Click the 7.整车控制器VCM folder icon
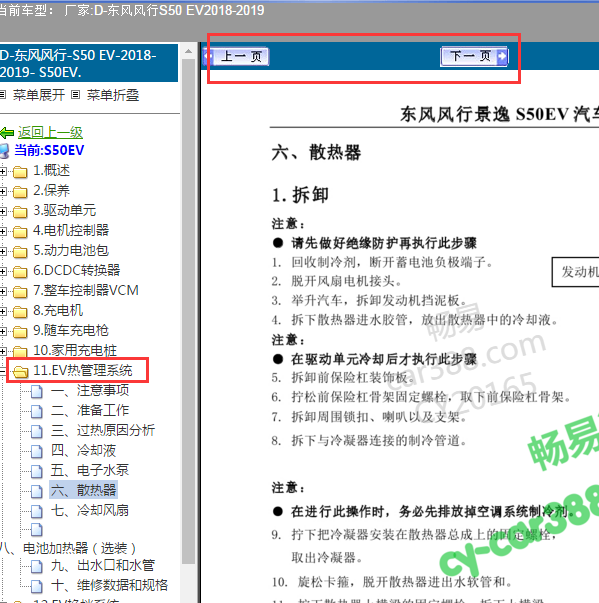 point(20,292)
